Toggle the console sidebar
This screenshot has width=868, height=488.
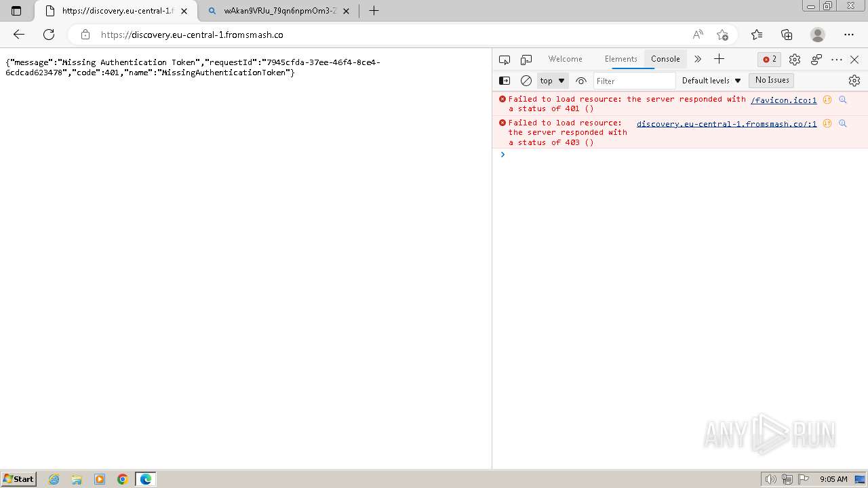pos(505,81)
